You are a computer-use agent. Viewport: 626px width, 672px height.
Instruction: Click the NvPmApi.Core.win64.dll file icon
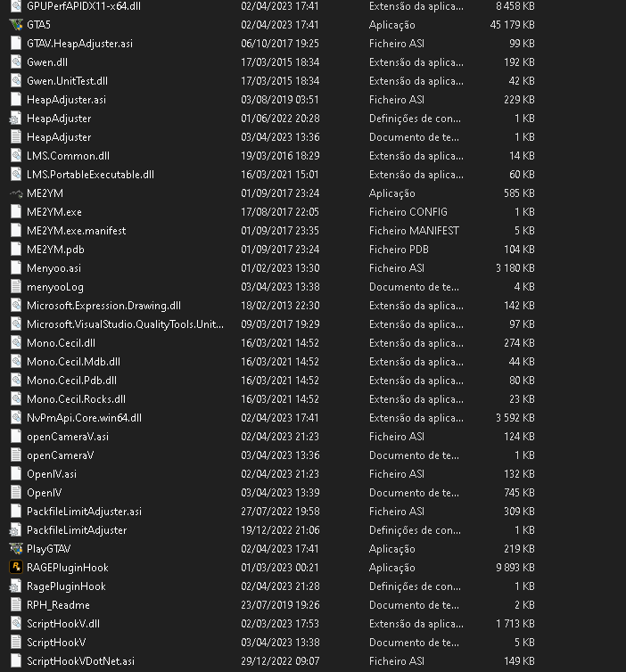pyautogui.click(x=16, y=417)
